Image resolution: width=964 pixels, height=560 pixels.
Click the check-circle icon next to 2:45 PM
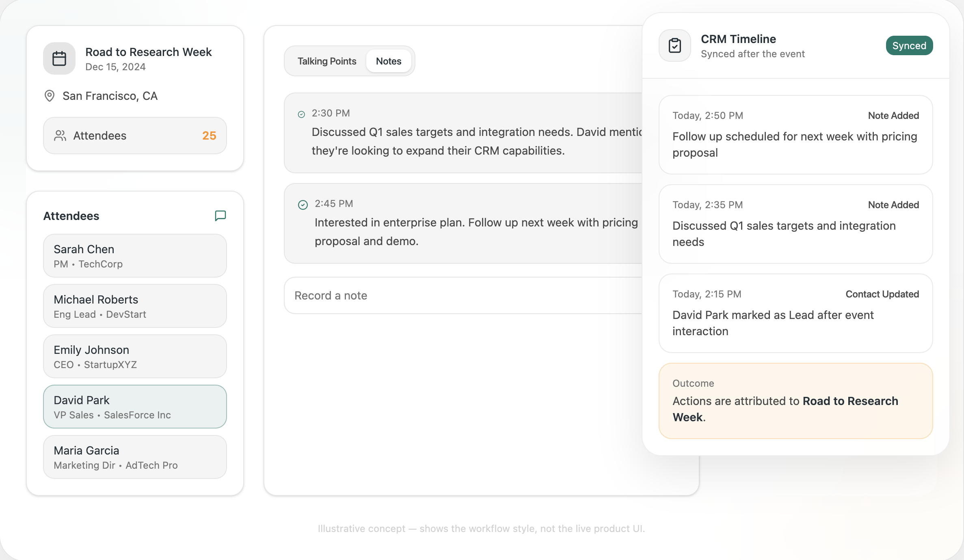(x=303, y=205)
